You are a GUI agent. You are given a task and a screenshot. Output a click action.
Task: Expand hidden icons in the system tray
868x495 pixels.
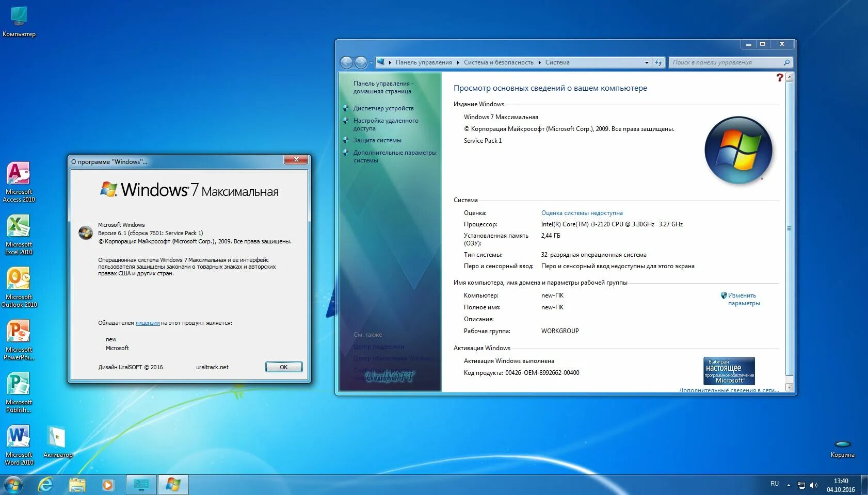click(x=789, y=485)
